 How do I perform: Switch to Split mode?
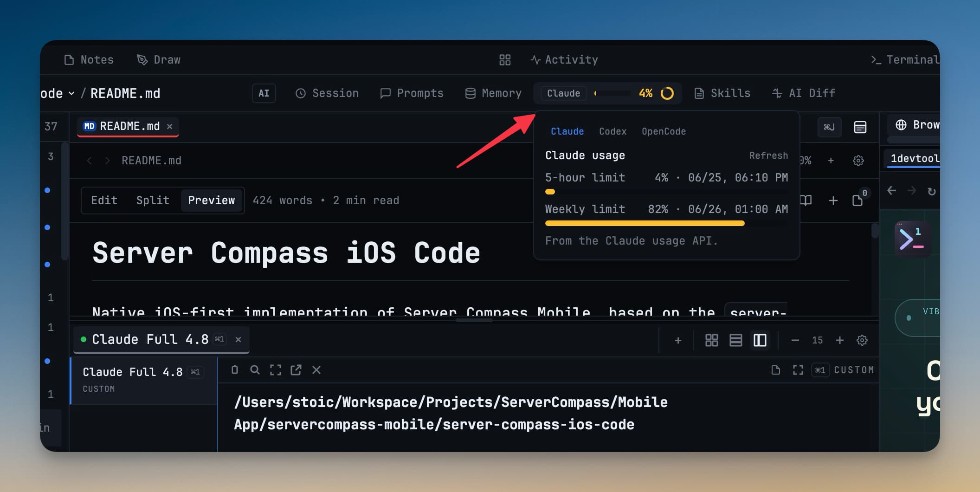tap(153, 201)
